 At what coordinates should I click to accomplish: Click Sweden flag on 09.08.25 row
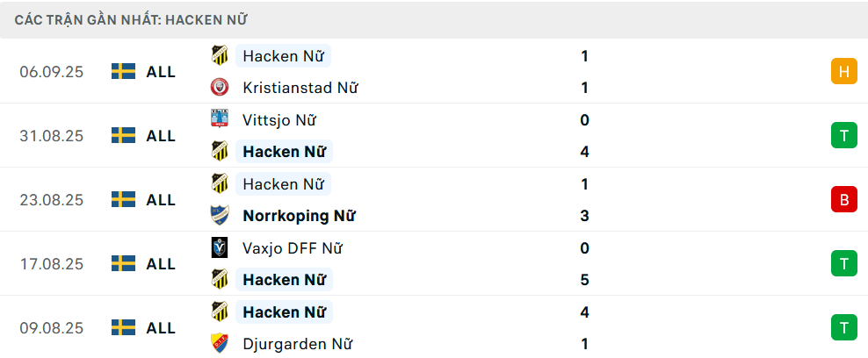123,328
